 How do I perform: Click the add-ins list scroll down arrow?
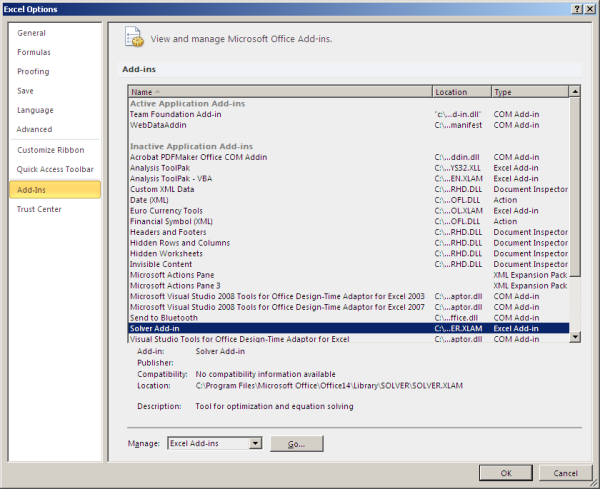575,337
